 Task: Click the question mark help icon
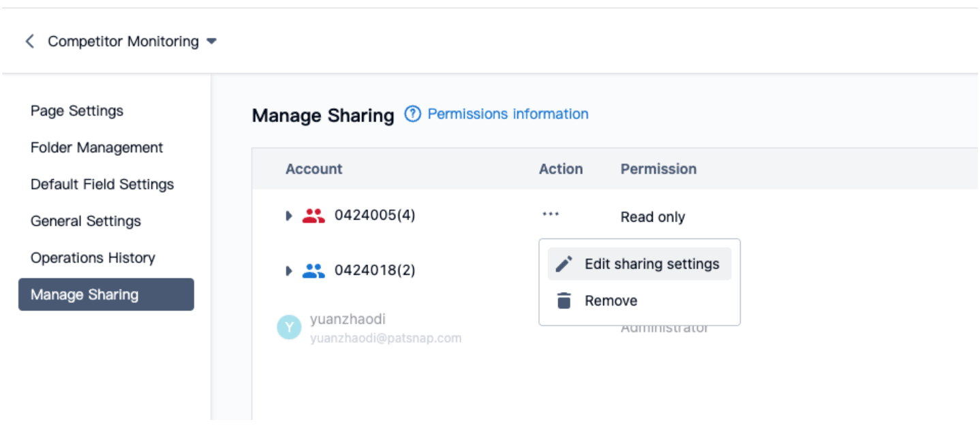click(412, 114)
